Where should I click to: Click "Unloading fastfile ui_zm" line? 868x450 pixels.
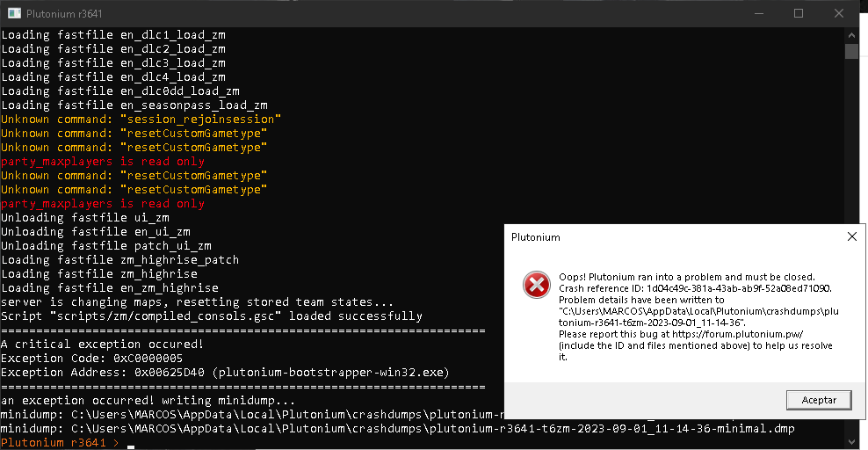coord(84,218)
